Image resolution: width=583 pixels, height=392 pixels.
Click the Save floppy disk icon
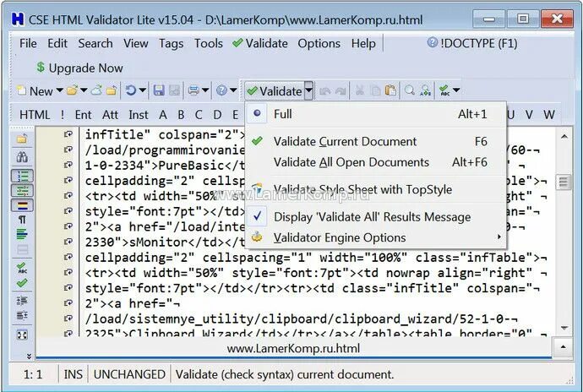159,90
